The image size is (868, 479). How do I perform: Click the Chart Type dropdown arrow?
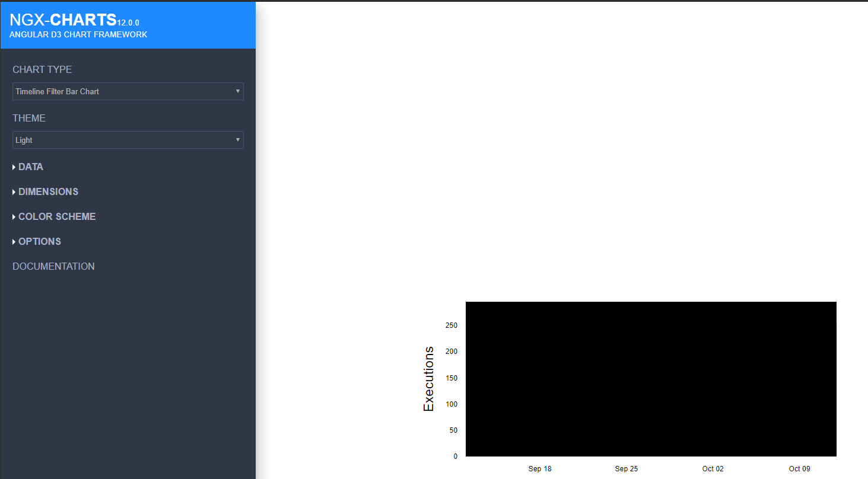coord(237,91)
